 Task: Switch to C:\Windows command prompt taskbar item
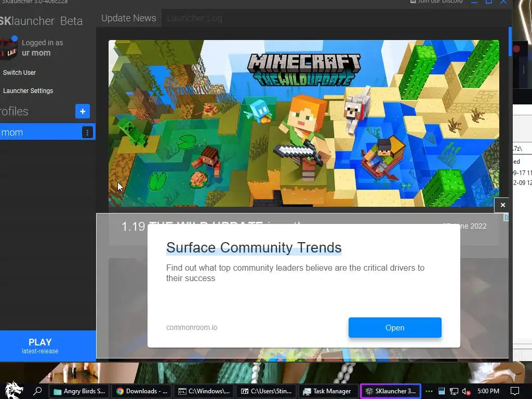[204, 391]
